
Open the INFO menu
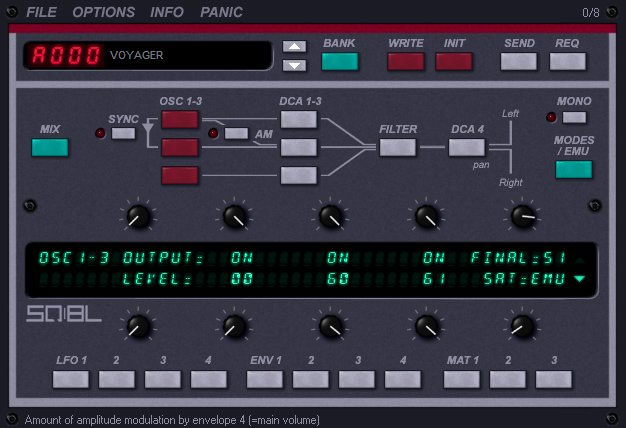(166, 12)
